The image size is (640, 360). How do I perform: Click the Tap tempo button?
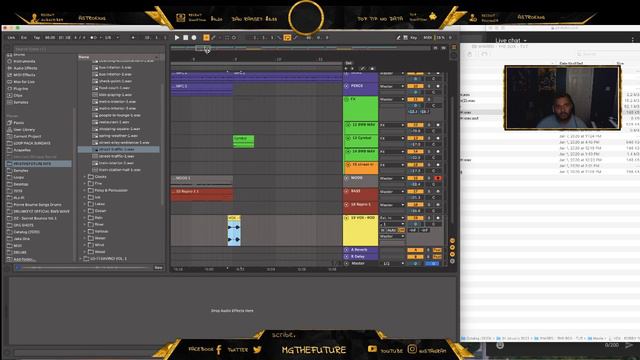[37, 38]
